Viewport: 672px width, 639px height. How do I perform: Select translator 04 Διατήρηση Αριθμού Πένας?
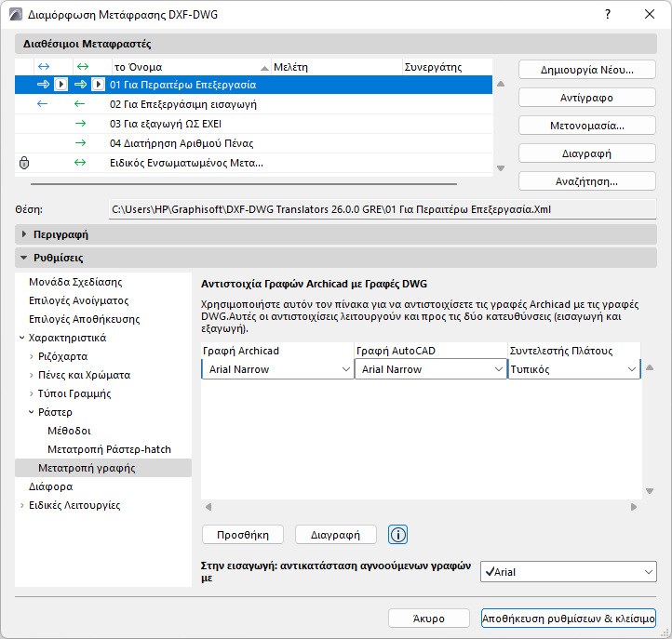tap(181, 143)
